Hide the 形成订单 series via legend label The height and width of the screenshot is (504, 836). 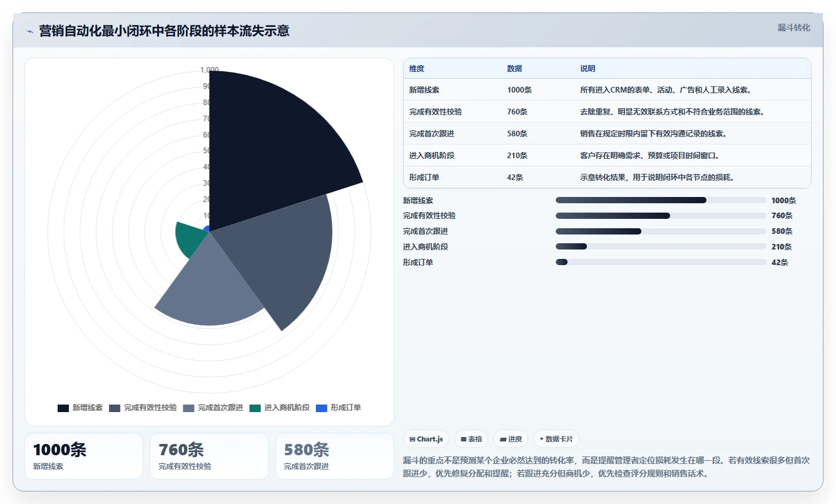tap(345, 408)
